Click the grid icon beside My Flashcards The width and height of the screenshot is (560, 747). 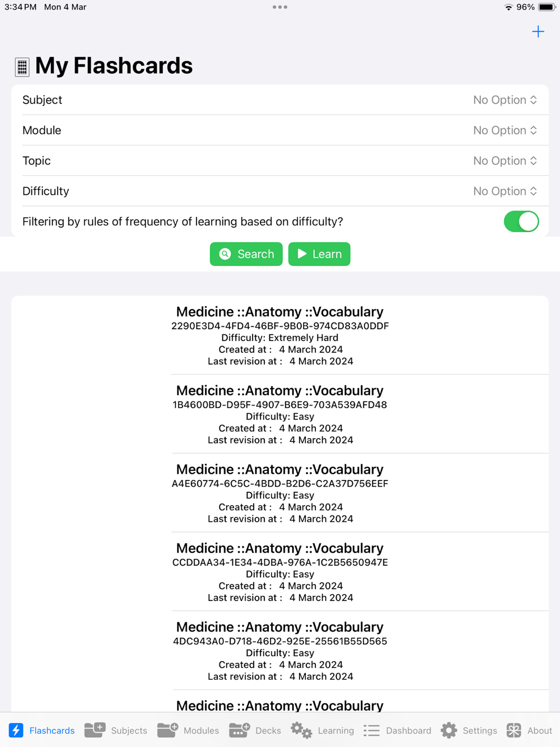[x=22, y=67]
